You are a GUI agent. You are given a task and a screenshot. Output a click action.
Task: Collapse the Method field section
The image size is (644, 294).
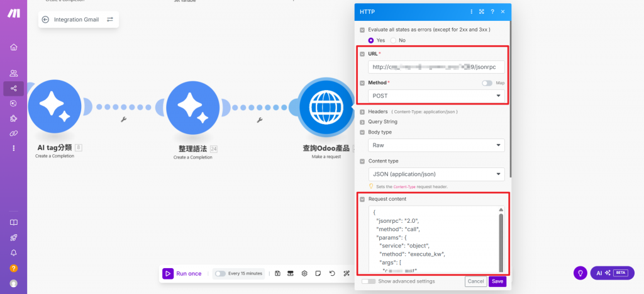coord(362,82)
